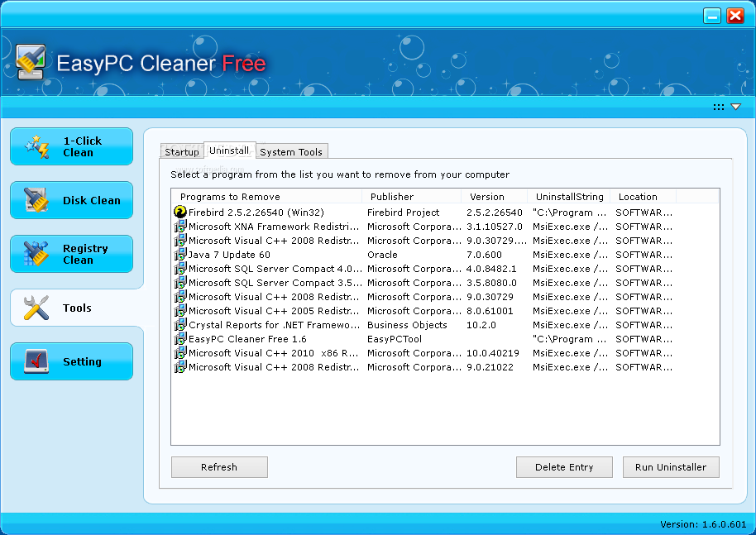Click version 3.5.8080.0 cell
The width and height of the screenshot is (756, 535).
pos(491,283)
